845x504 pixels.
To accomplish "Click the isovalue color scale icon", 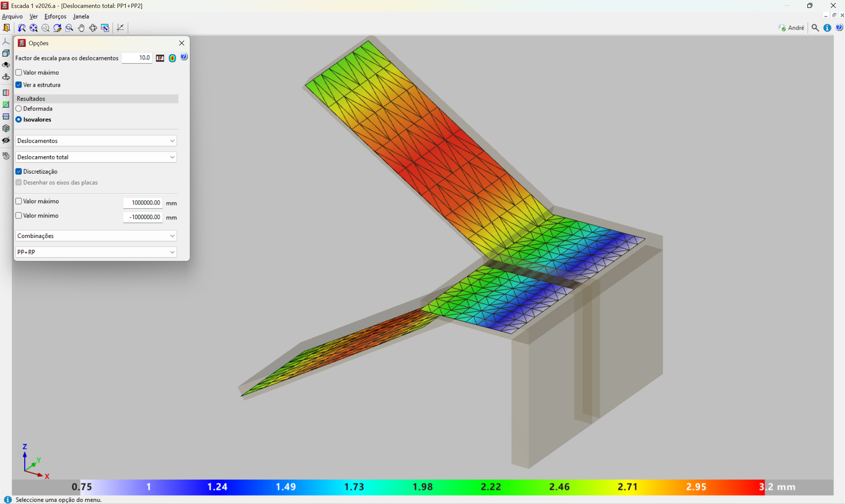I will (x=172, y=58).
